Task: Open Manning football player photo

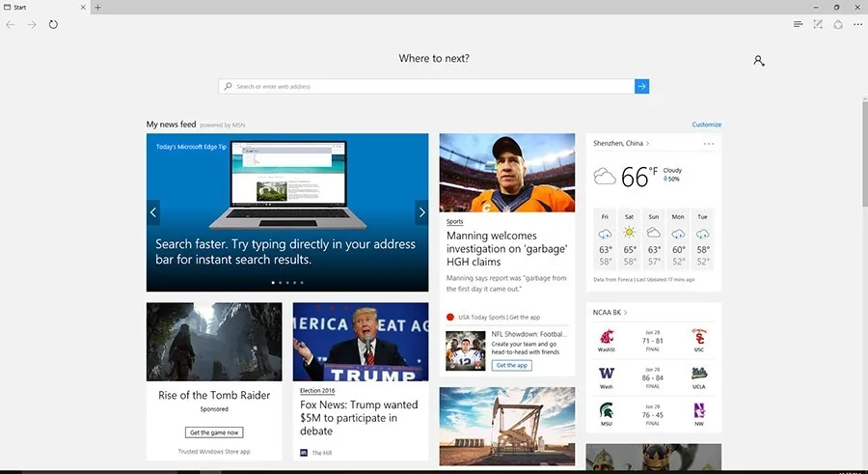Action: 507,173
